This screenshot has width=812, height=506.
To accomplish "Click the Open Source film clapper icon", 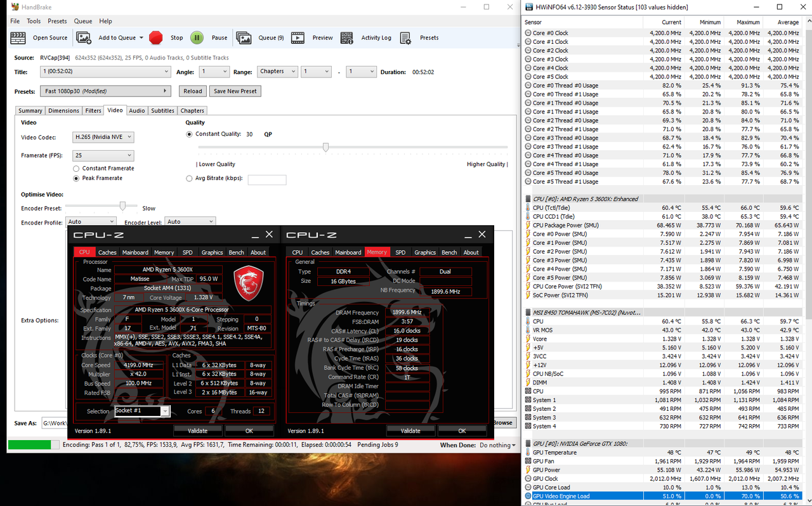I will pyautogui.click(x=18, y=37).
